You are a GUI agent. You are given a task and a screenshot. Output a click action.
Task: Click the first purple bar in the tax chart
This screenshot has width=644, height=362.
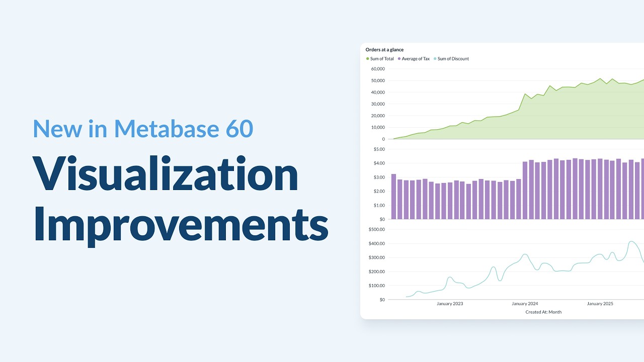(394, 197)
